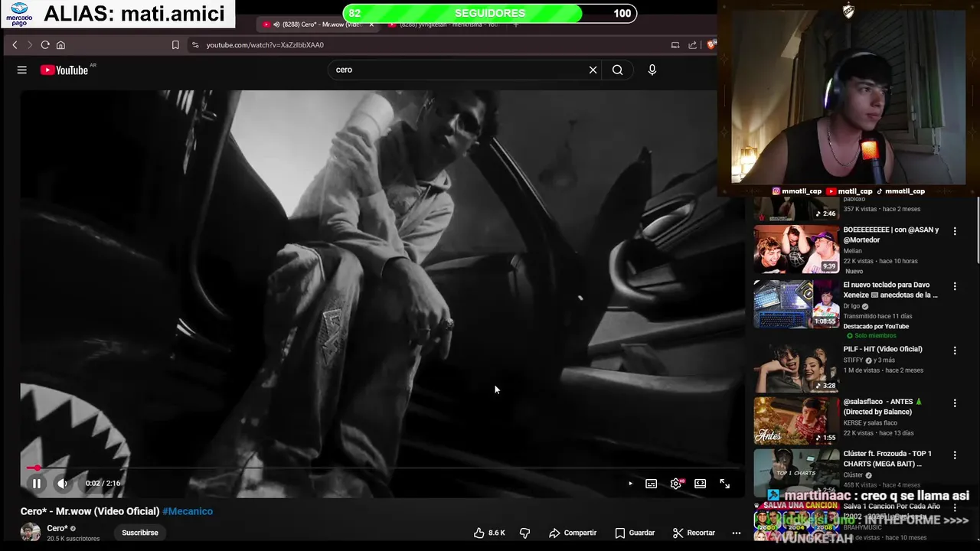Click the title Clúster ft. Frozouda - TOP 1

tap(887, 458)
